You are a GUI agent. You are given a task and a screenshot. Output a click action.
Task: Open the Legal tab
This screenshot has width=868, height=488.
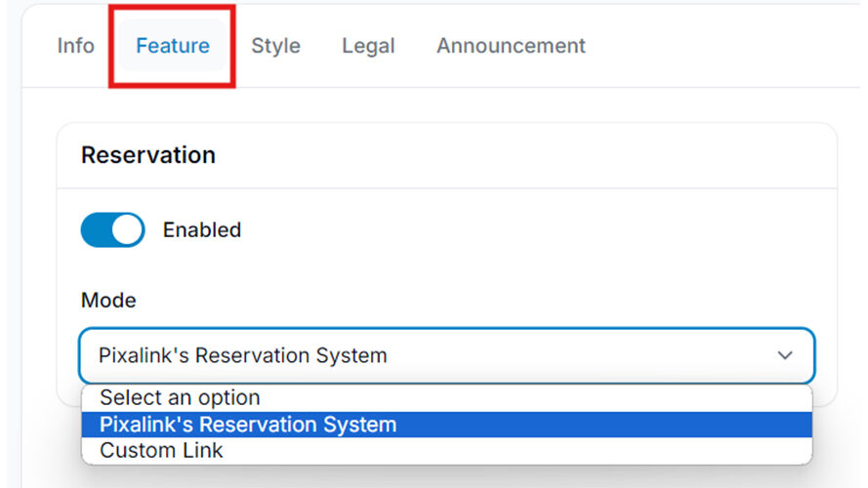[368, 45]
